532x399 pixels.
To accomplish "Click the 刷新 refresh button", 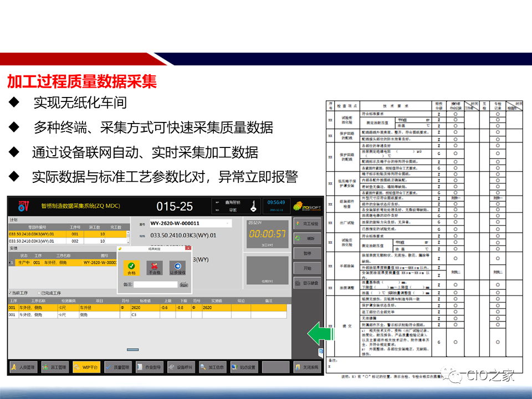I will 307,238.
